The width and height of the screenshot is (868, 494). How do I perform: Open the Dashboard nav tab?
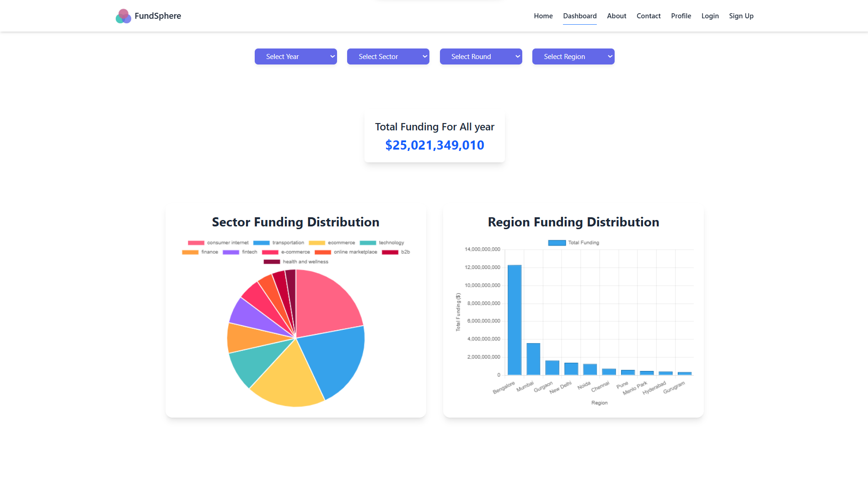point(579,16)
